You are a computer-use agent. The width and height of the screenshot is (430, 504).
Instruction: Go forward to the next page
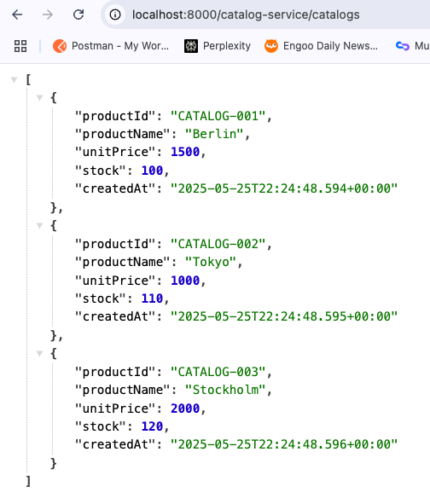(48, 14)
